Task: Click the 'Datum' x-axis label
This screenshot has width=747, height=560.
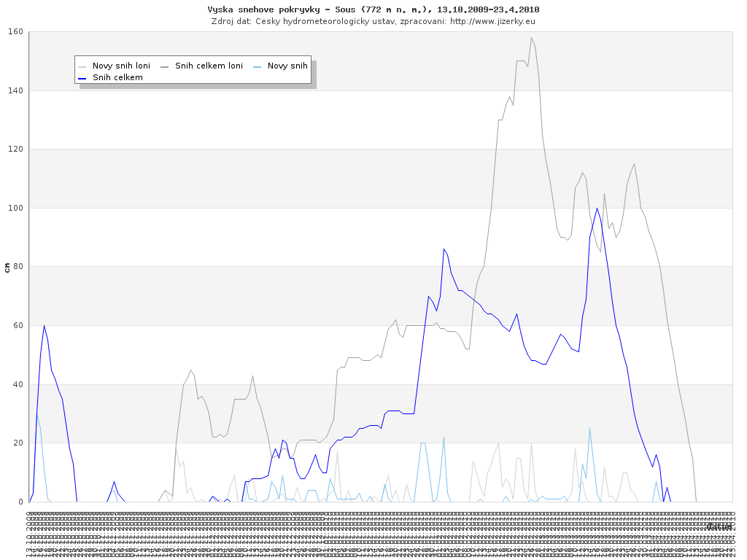Action: (x=719, y=526)
